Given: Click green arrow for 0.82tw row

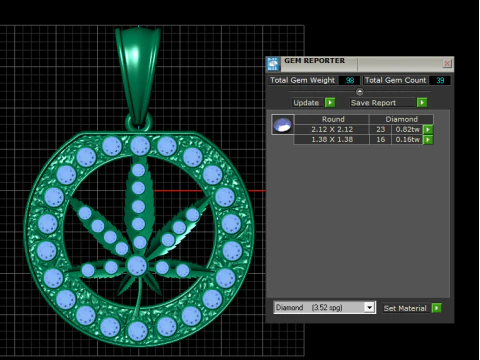Looking at the screenshot, I should point(428,129).
